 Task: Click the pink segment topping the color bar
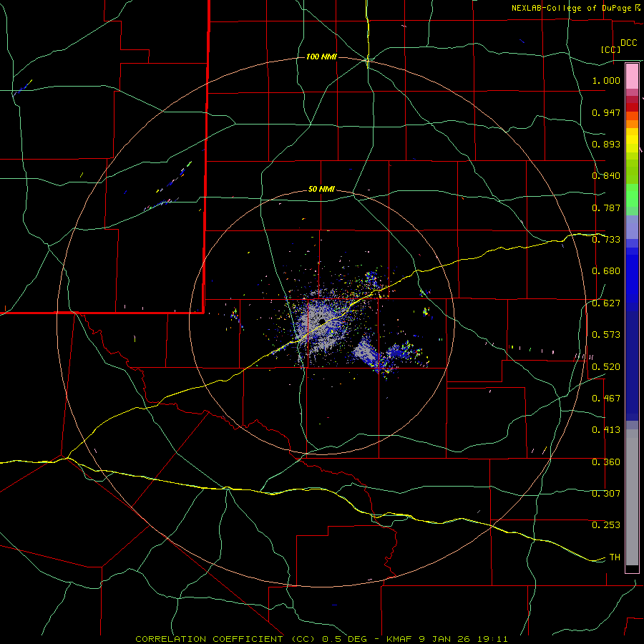pos(632,77)
